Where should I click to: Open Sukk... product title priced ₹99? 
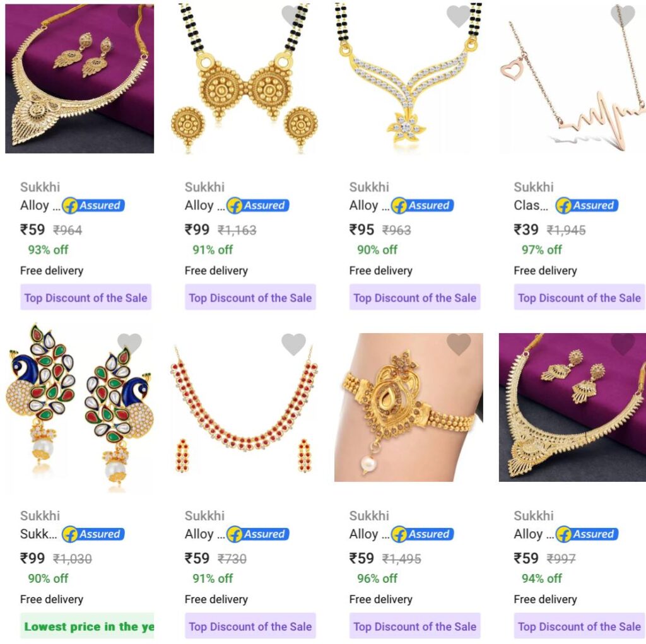[x=38, y=534]
